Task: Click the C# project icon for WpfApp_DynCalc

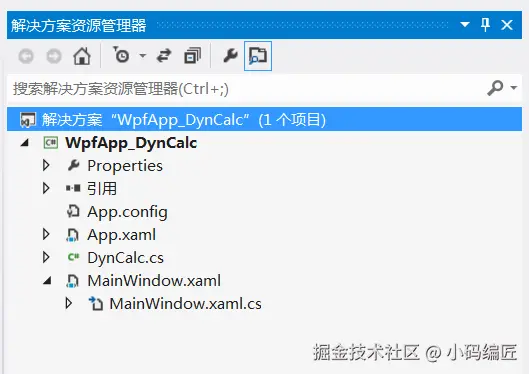Action: click(x=51, y=143)
